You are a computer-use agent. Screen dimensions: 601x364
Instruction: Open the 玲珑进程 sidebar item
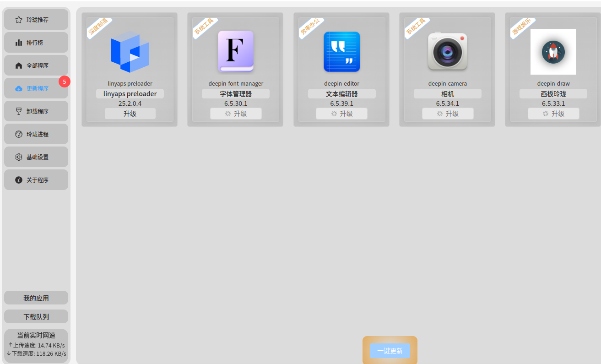[36, 134]
